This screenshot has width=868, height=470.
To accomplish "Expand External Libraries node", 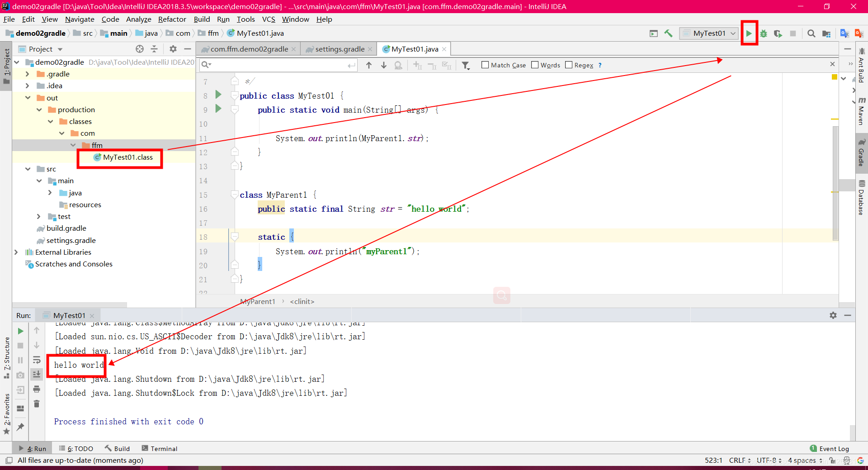I will 16,252.
